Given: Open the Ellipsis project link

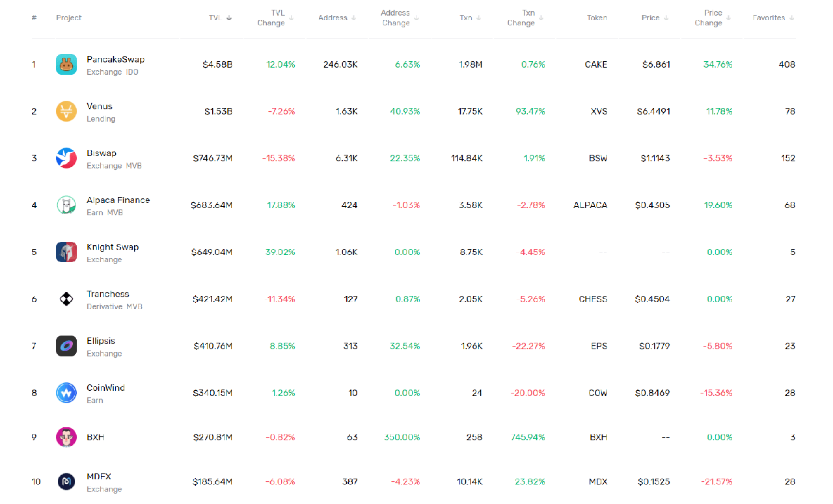Looking at the screenshot, I should click(x=101, y=341).
